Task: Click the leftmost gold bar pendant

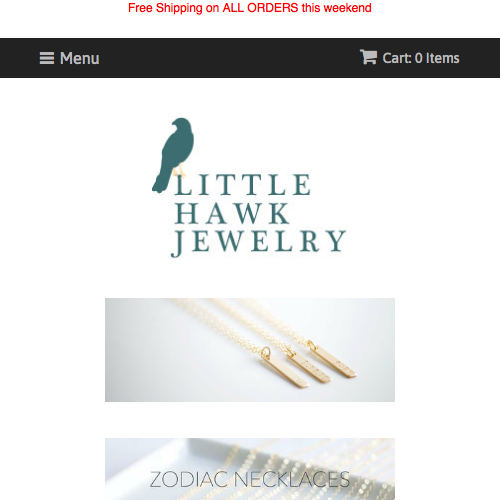Action: click(285, 369)
